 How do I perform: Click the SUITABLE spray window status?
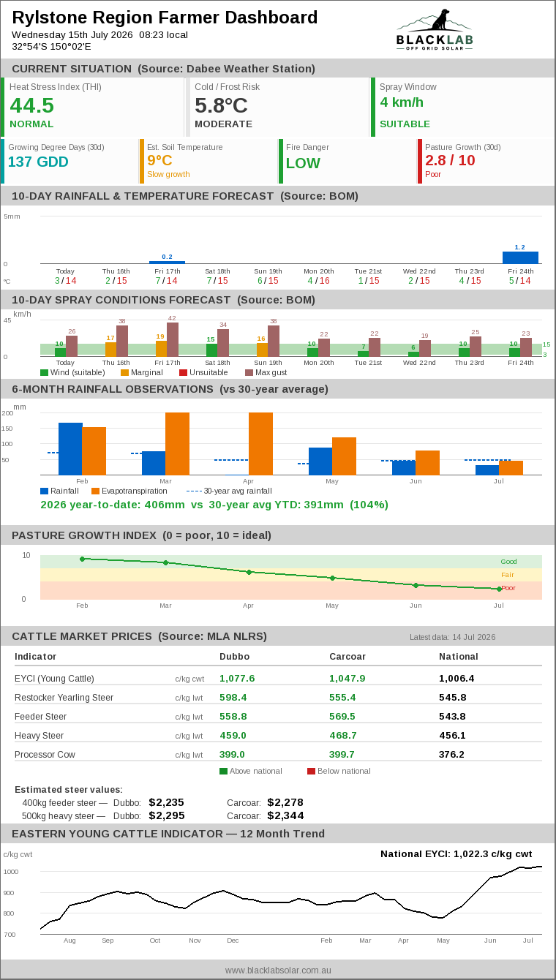(x=405, y=124)
